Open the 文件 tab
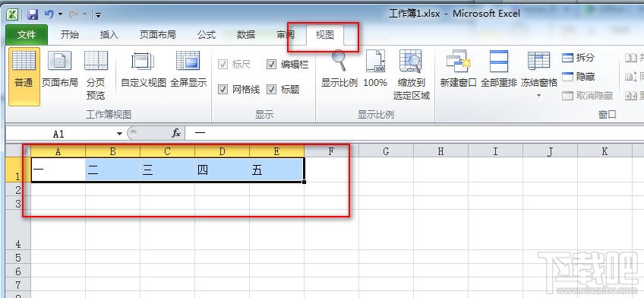 point(27,35)
